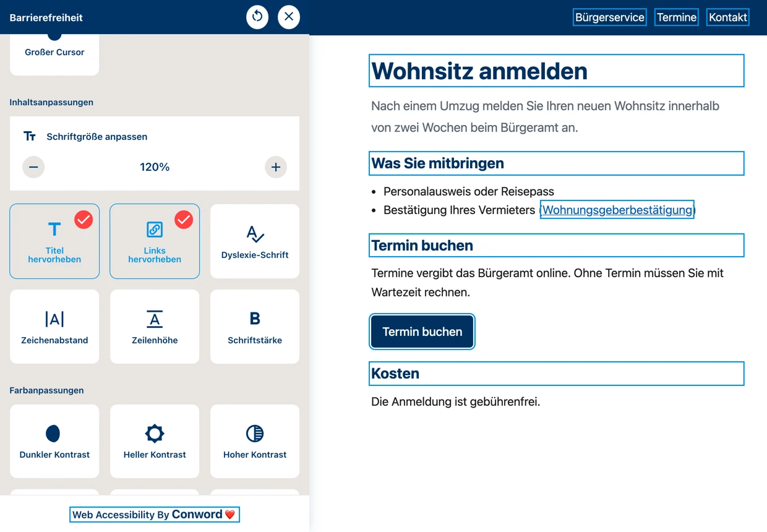Select the Großer Cursor tile
The image size is (767, 532).
click(x=54, y=54)
